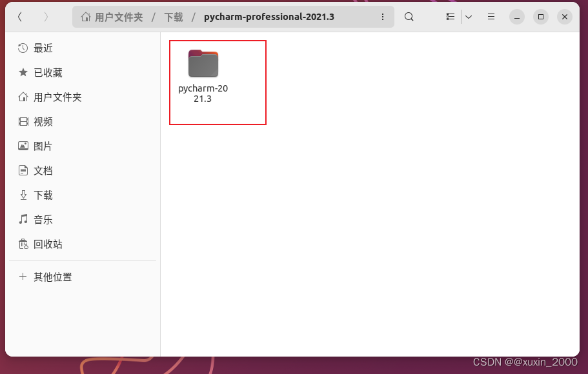
Task: Open the path bar three-dot menu
Action: [383, 17]
